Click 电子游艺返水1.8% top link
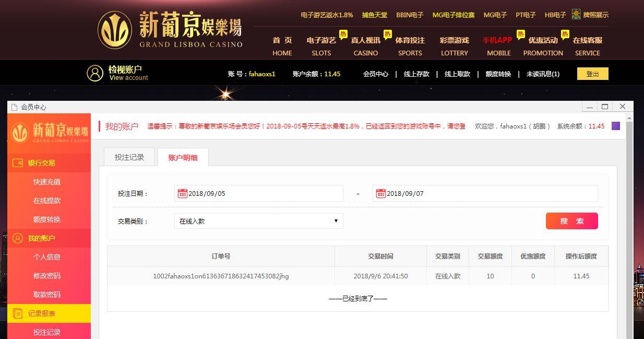 (327, 15)
